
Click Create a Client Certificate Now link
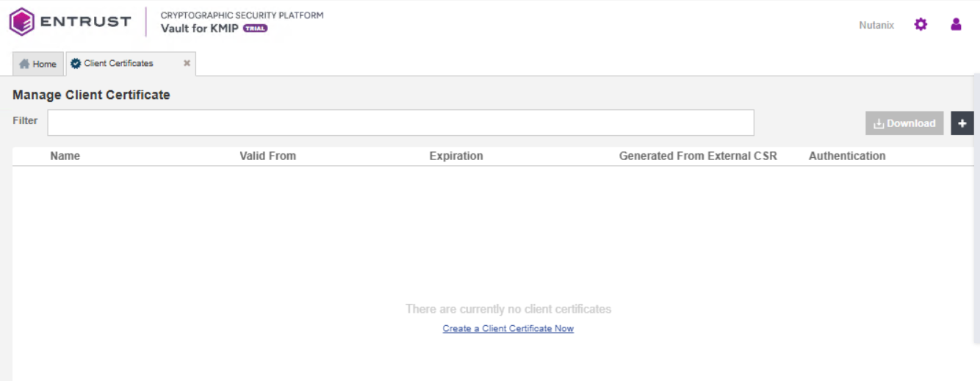coord(508,328)
